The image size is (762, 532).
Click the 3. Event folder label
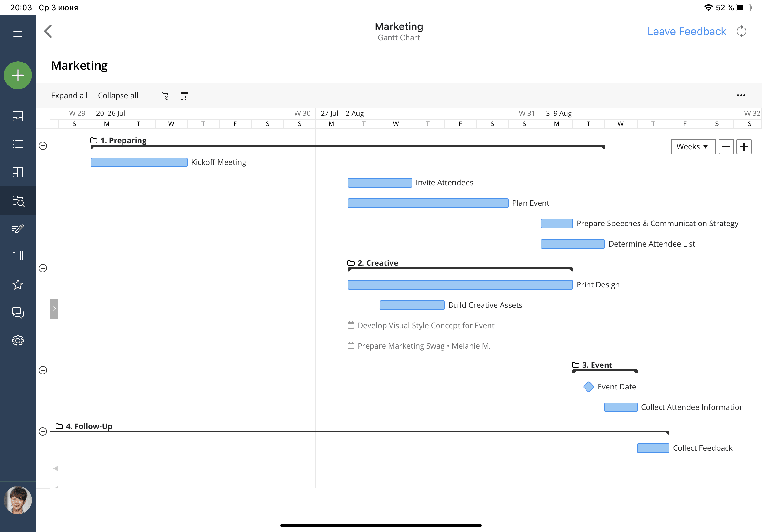(x=597, y=365)
